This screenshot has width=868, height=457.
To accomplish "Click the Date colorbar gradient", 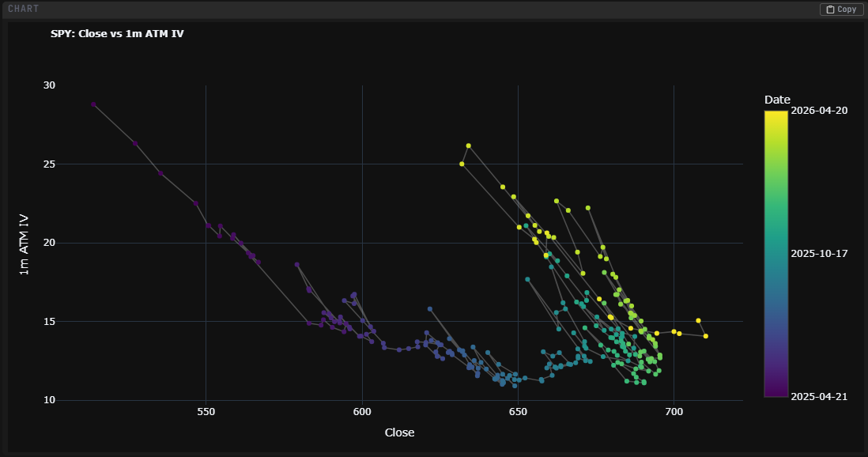I will pos(776,254).
